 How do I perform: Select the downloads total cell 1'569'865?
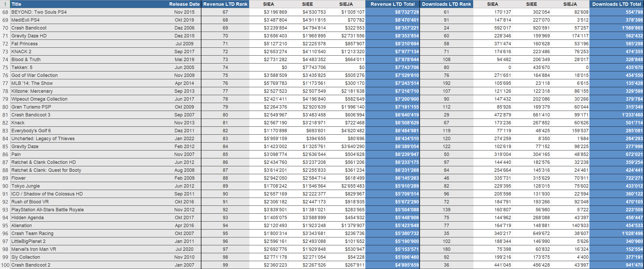616,28
